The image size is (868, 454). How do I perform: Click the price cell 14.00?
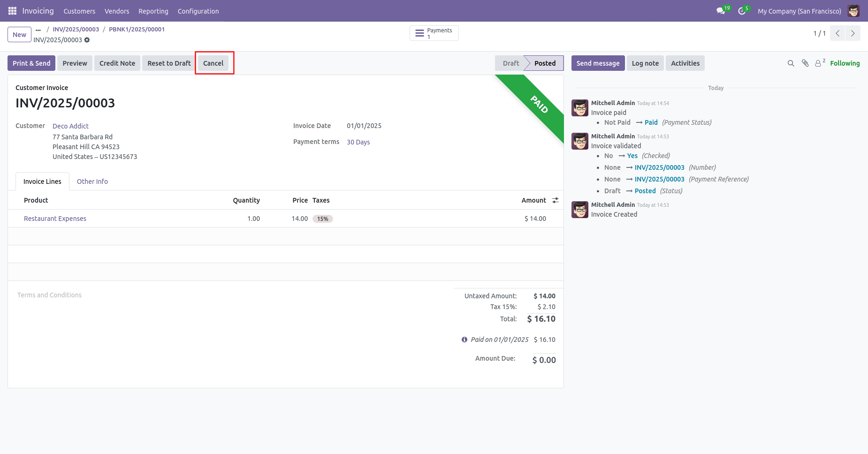300,219
